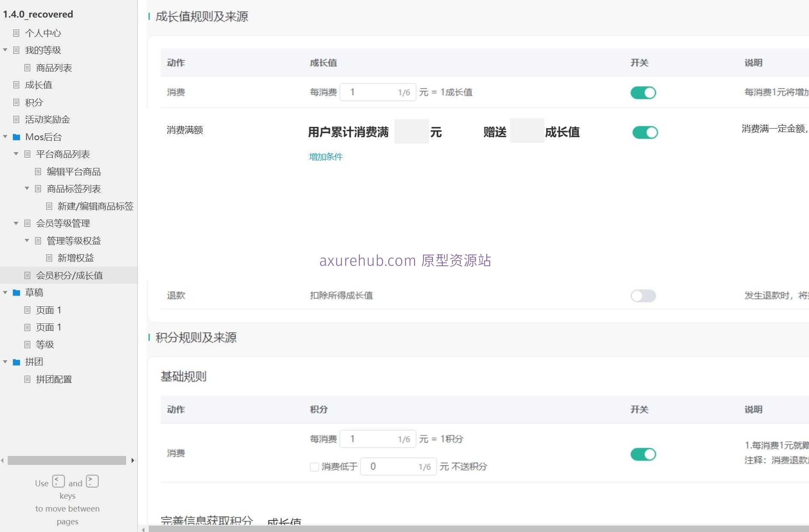
Task: Click the 每消费 amount input field
Action: pos(377,92)
